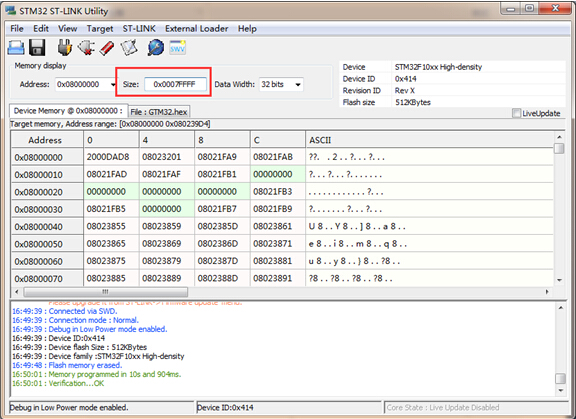Click the memory table vertical scrollbar thumb

559,148
